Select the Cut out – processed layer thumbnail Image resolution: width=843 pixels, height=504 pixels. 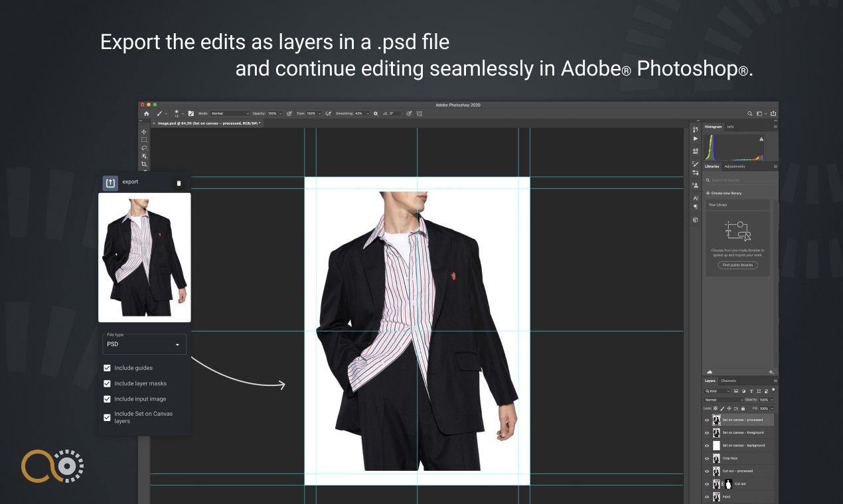point(716,471)
